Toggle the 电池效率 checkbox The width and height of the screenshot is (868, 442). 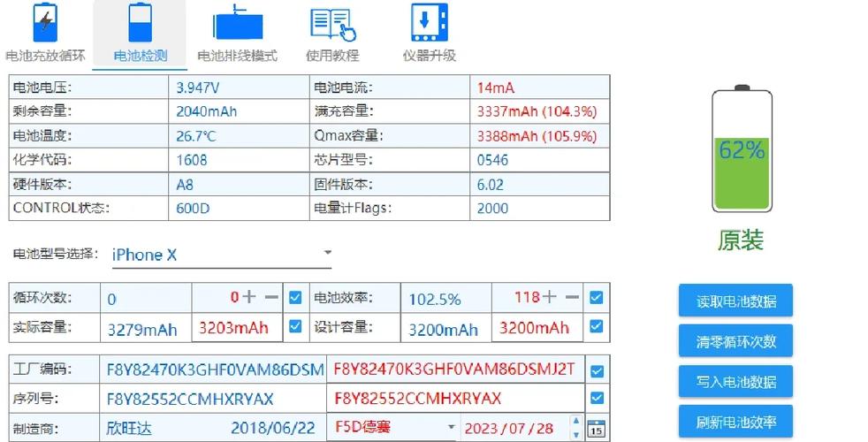(x=596, y=297)
